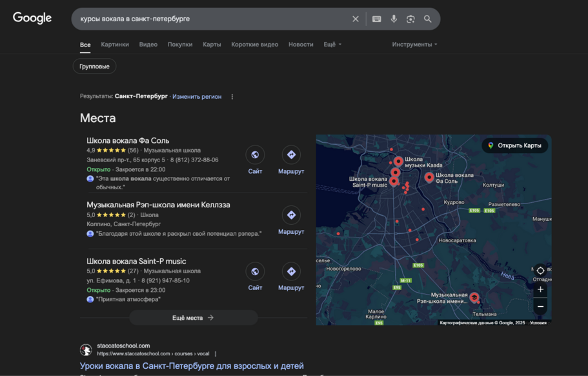
Task: Open the Школа вокала Фа Соль listing
Action: click(x=128, y=140)
